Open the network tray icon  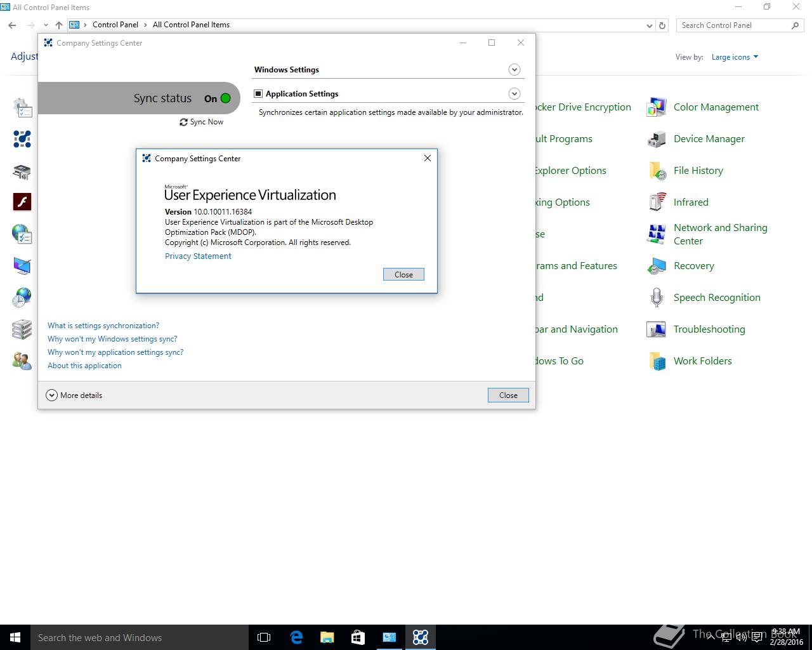point(727,637)
